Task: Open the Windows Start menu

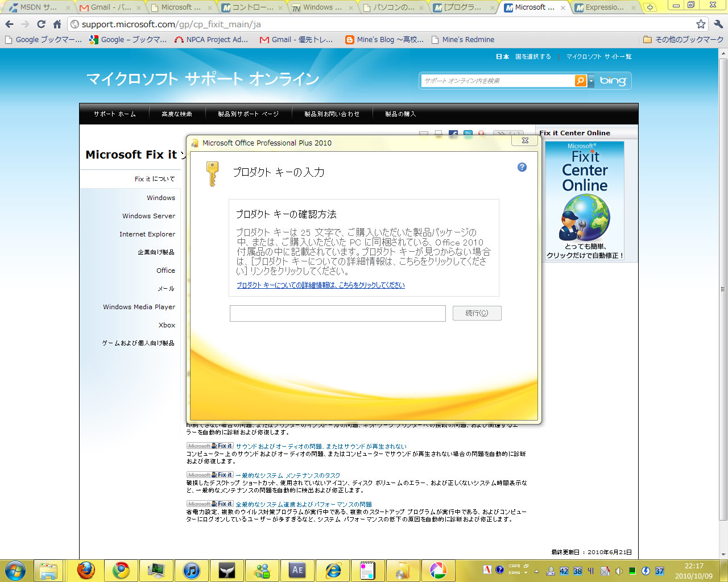Action: [x=15, y=570]
